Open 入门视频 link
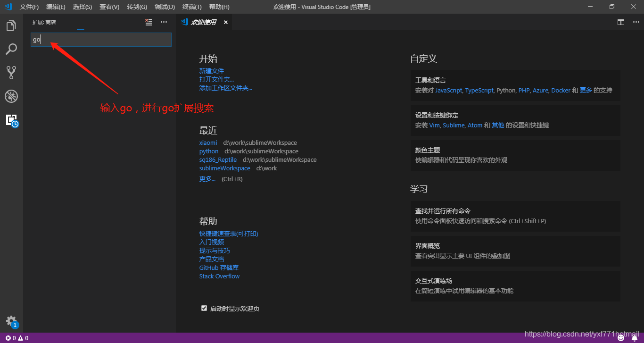 [212, 242]
